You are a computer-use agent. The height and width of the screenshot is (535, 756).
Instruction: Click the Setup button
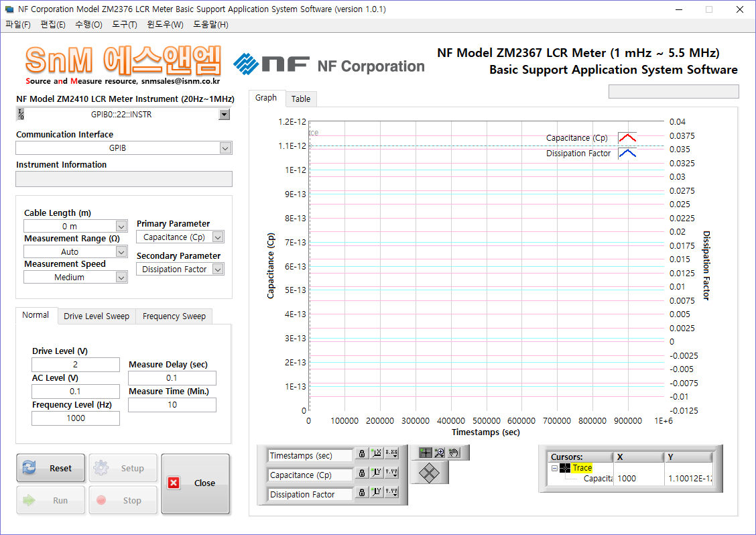[x=123, y=468]
